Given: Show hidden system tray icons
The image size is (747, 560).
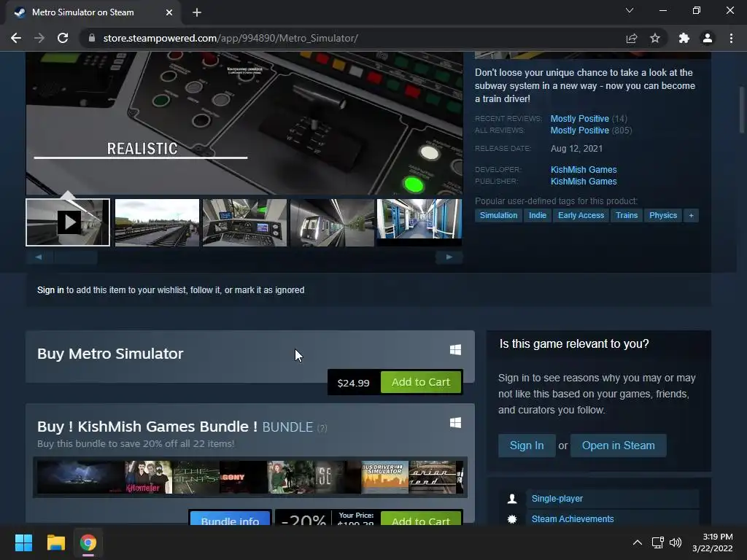Looking at the screenshot, I should tap(637, 542).
